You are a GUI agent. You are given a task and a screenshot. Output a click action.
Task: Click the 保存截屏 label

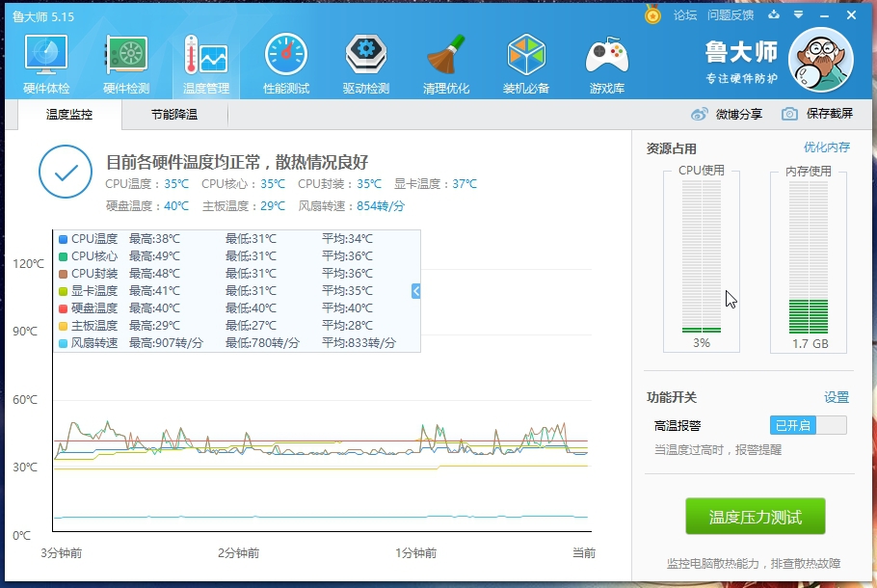[x=830, y=114]
